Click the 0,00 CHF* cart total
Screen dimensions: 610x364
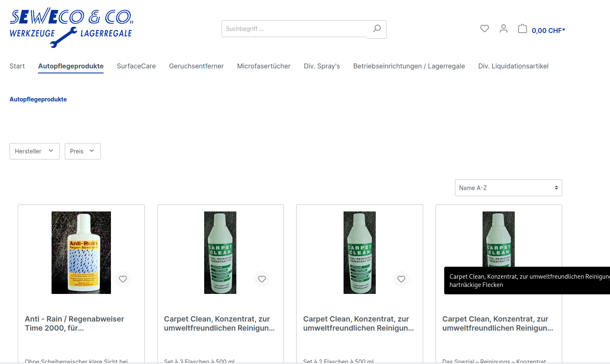pos(548,31)
